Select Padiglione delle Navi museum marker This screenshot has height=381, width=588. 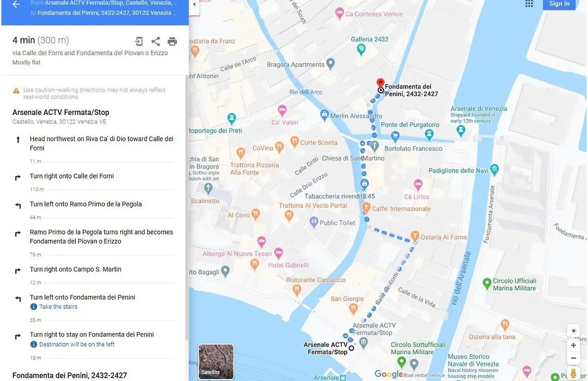(494, 170)
